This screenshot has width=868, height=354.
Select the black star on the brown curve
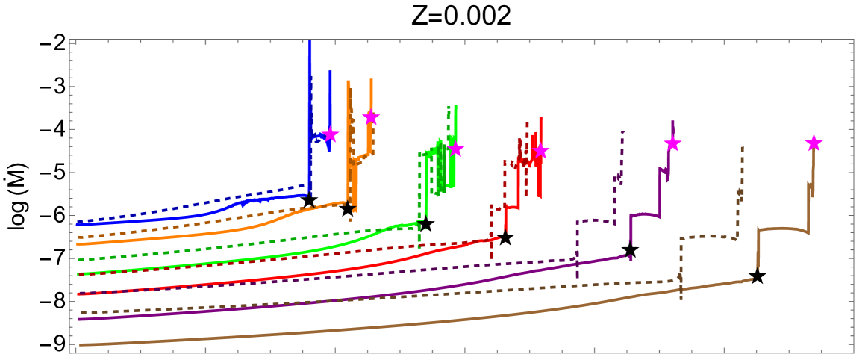coord(758,276)
